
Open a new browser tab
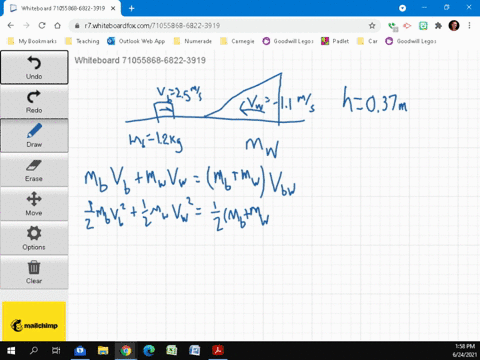click(x=132, y=8)
